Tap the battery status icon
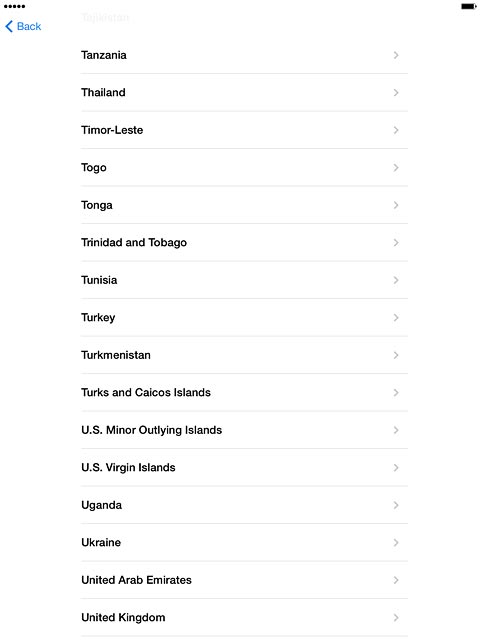Screen dimensions: 480x640 pos(469,6)
